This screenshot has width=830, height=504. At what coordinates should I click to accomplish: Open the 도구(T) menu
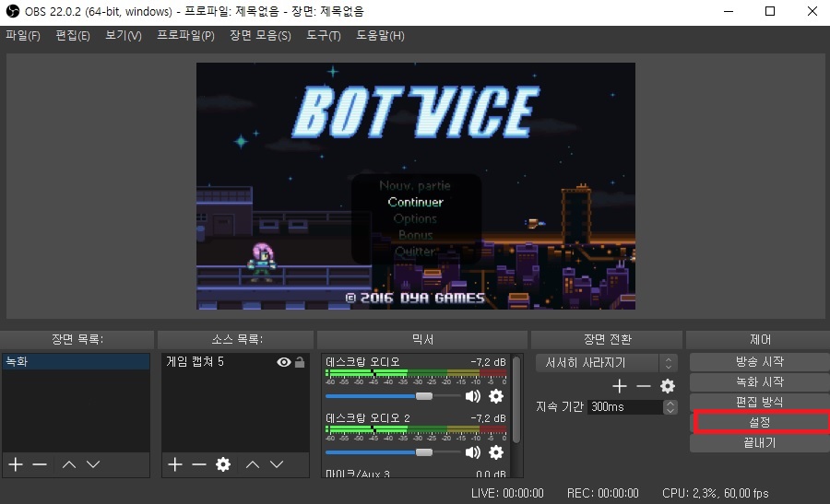324,35
